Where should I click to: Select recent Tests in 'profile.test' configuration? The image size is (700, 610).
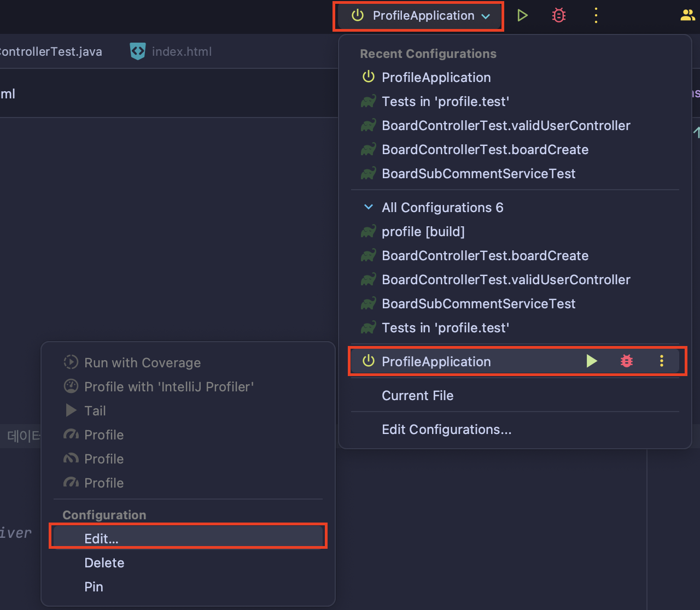(x=515, y=101)
